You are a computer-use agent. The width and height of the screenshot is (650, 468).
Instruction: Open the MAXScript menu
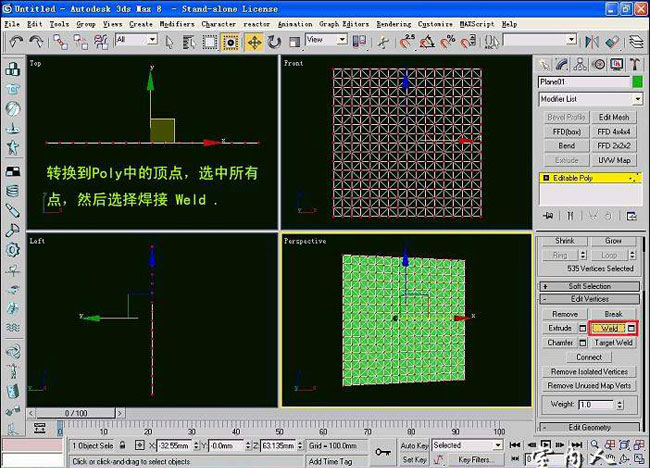tap(477, 24)
